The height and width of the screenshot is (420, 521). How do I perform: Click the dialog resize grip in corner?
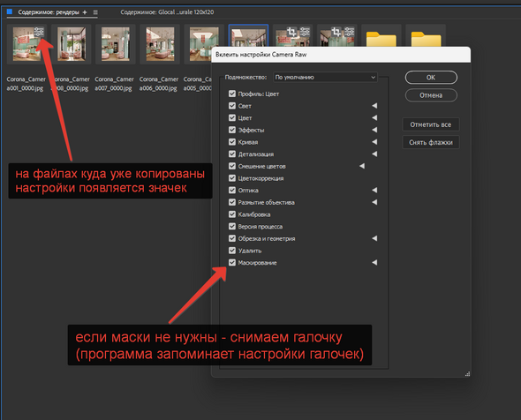click(x=467, y=374)
